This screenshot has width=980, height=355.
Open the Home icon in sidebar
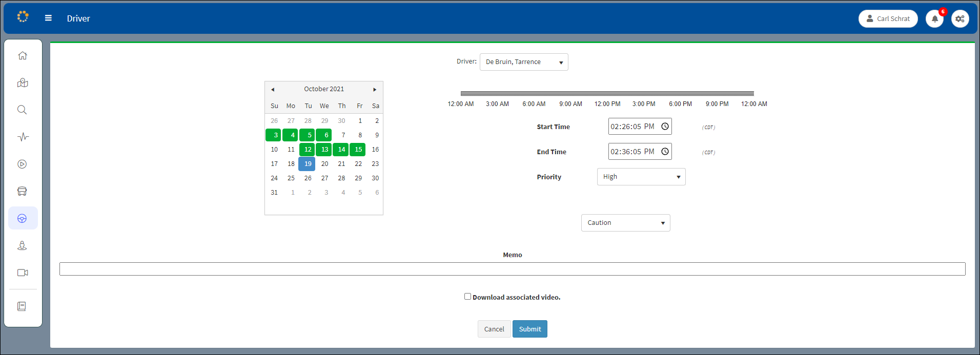[x=23, y=56]
